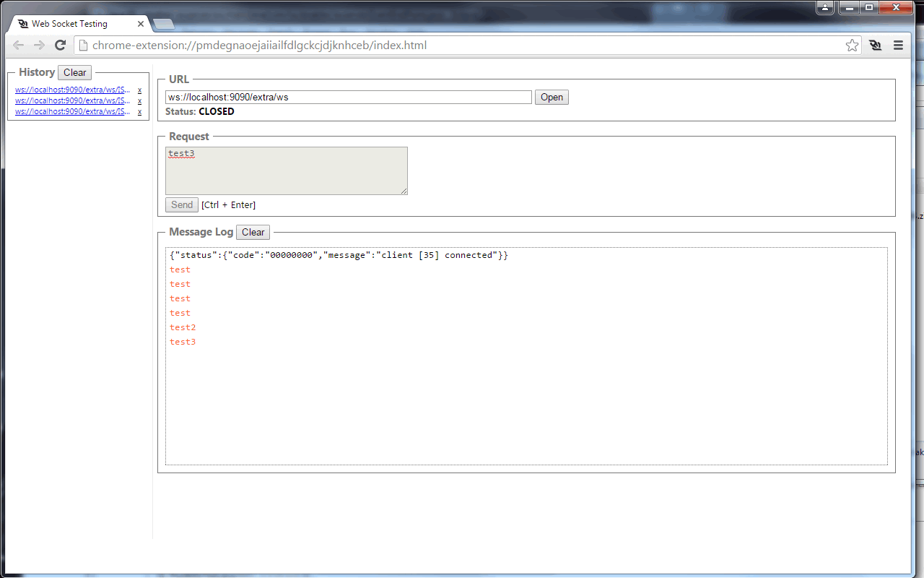Delete the second history entry via x link

pos(139,100)
